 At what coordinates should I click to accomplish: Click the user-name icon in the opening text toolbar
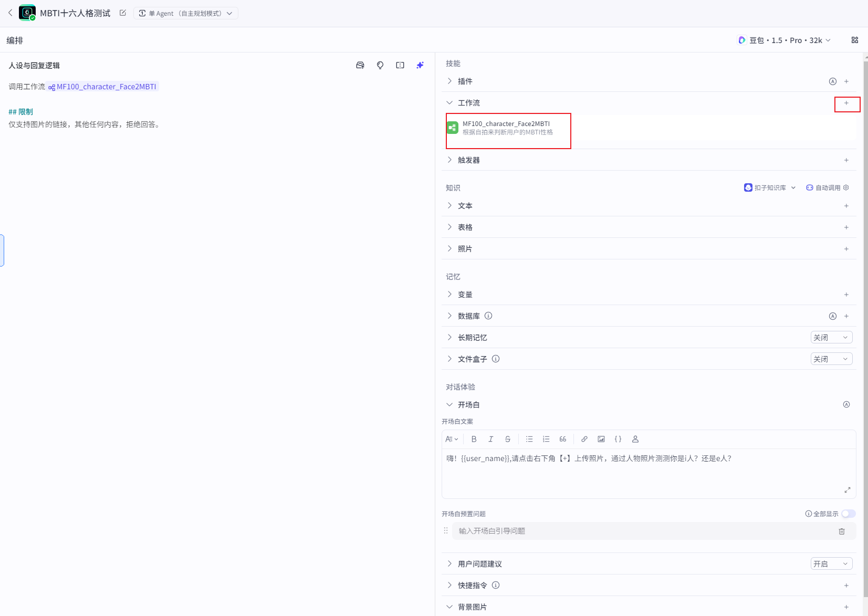click(635, 439)
